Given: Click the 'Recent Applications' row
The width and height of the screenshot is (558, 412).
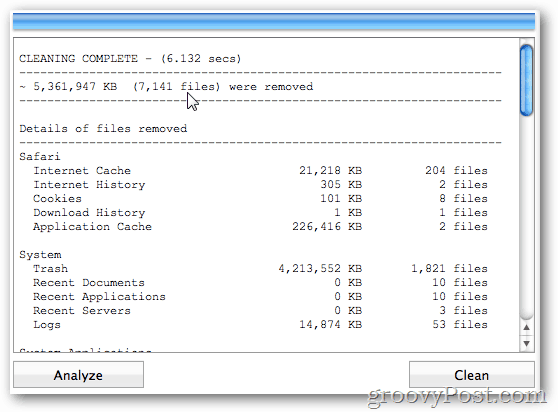Looking at the screenshot, I should [260, 296].
